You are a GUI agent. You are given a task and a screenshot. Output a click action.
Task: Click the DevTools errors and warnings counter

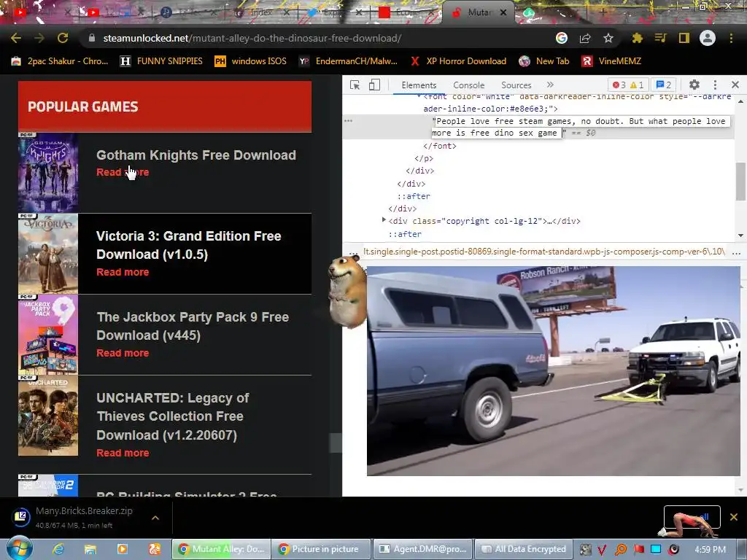(628, 85)
